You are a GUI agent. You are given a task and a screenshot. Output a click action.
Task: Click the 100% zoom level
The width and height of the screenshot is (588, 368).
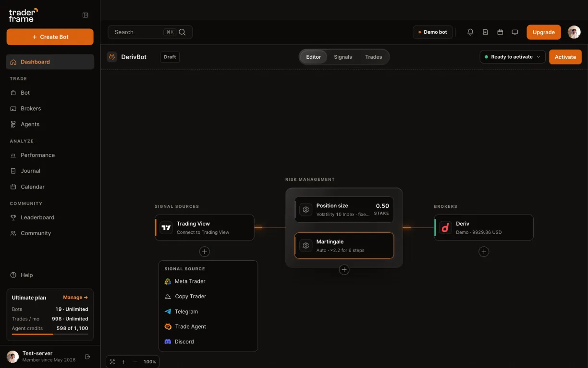tap(150, 362)
